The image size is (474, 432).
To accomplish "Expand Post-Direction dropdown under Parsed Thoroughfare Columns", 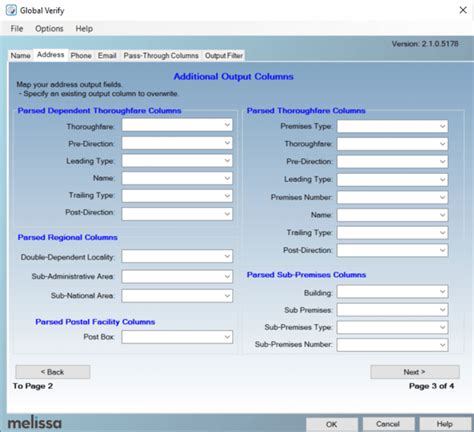I will coord(392,250).
